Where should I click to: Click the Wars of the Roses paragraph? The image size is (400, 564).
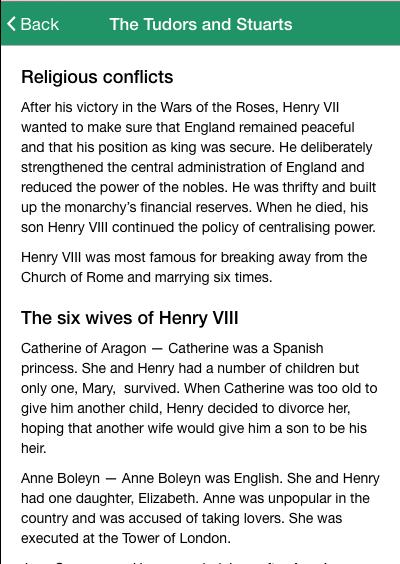(199, 167)
